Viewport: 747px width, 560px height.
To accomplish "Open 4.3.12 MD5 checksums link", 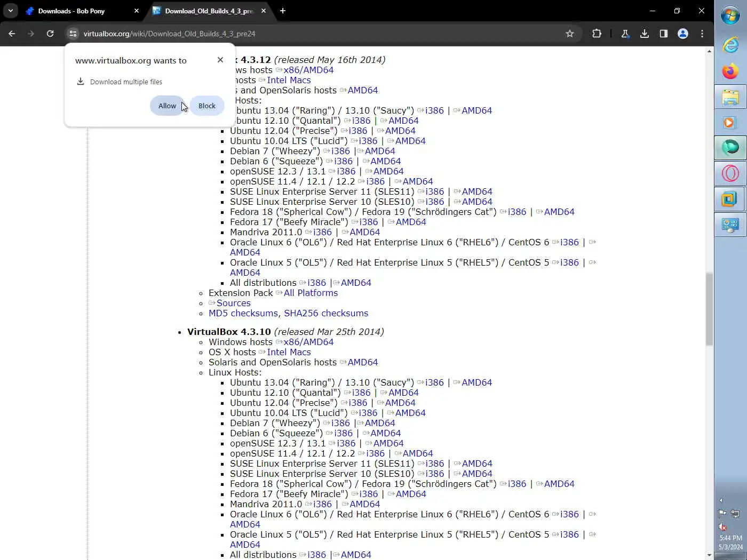I will pyautogui.click(x=243, y=313).
